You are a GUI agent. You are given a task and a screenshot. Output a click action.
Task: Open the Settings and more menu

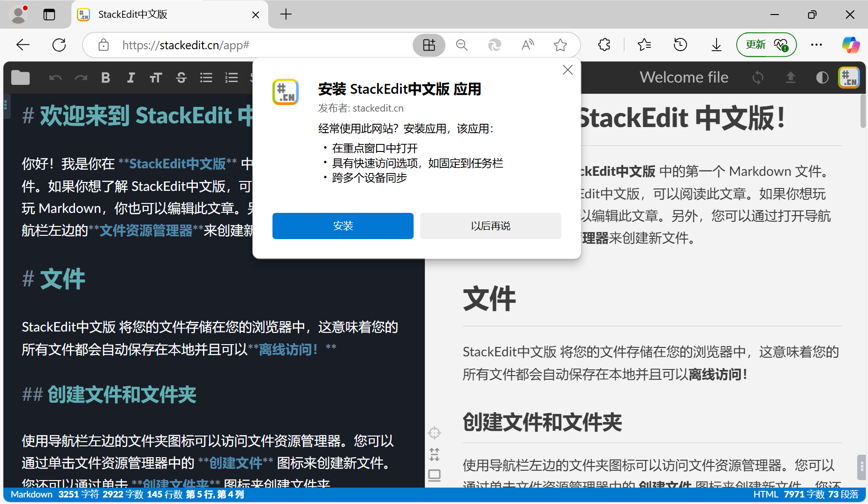pos(816,45)
